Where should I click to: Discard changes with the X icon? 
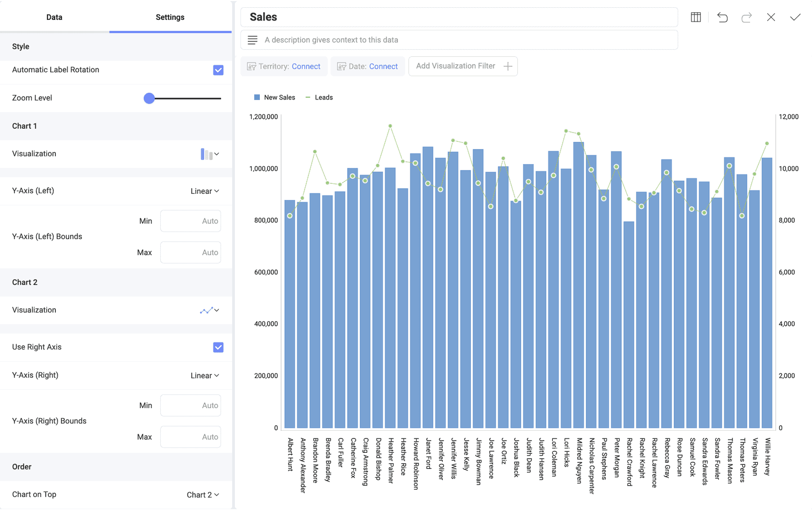tap(771, 17)
